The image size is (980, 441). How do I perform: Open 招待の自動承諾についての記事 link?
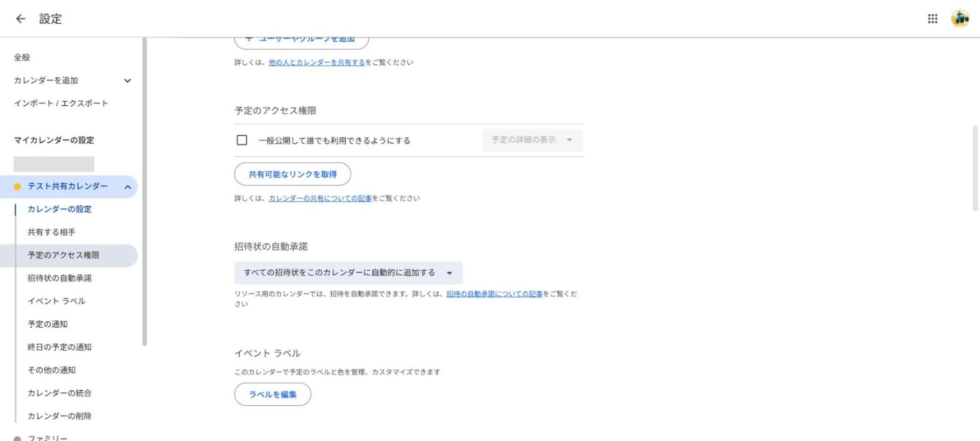[x=494, y=294]
